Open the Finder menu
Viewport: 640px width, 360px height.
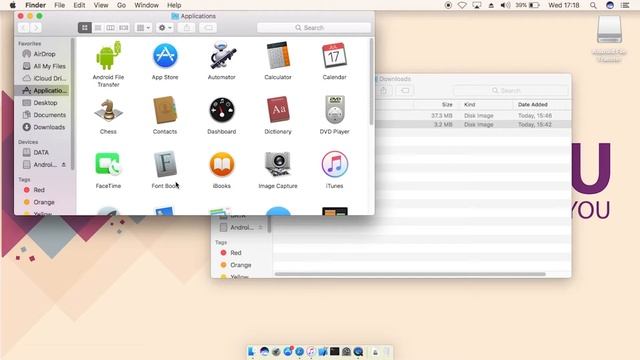[x=36, y=5]
